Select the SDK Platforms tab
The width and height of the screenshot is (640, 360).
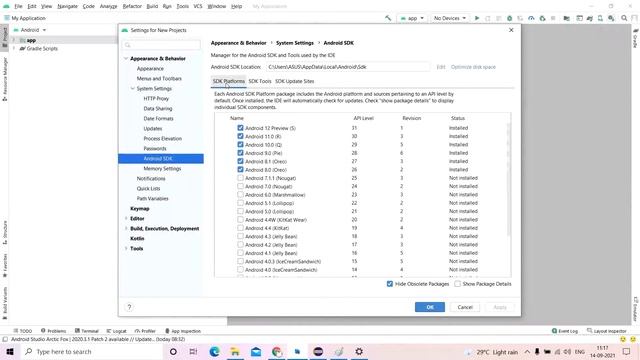click(x=229, y=81)
